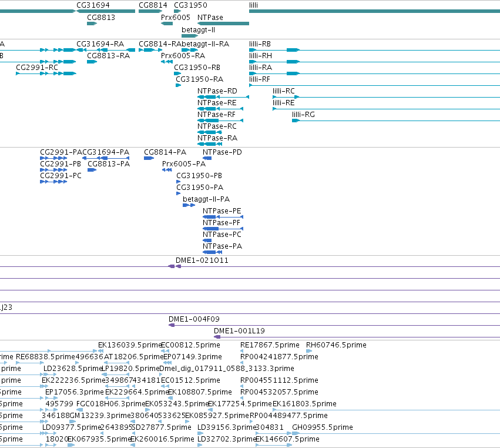Click the CG2991-RC transcript label
The width and height of the screenshot is (500, 448).
click(x=37, y=68)
